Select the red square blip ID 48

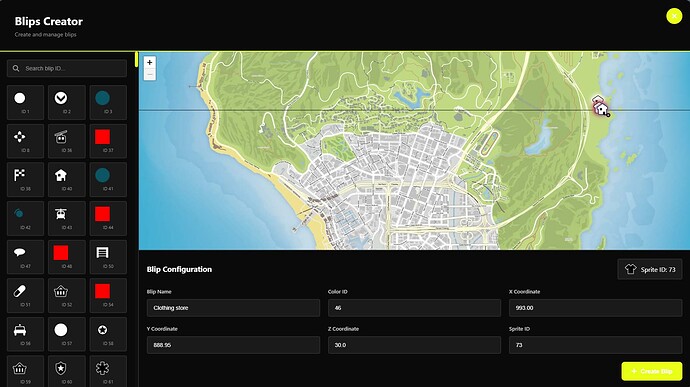(66, 257)
